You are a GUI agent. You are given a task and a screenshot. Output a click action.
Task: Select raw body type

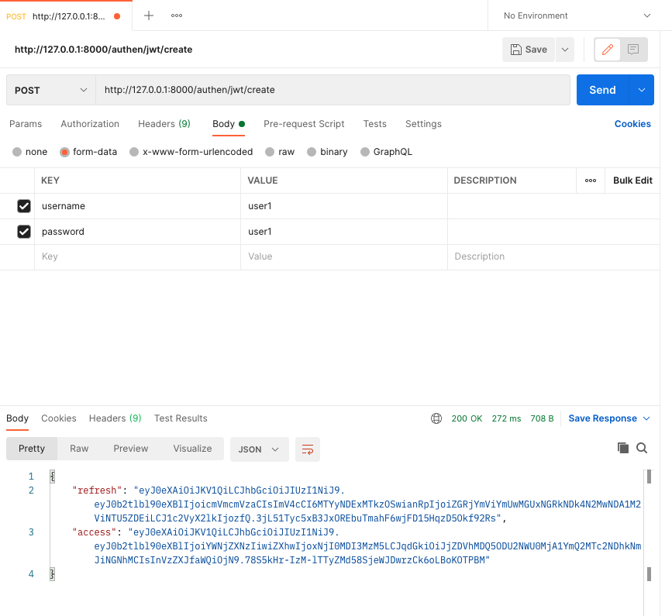coord(270,152)
